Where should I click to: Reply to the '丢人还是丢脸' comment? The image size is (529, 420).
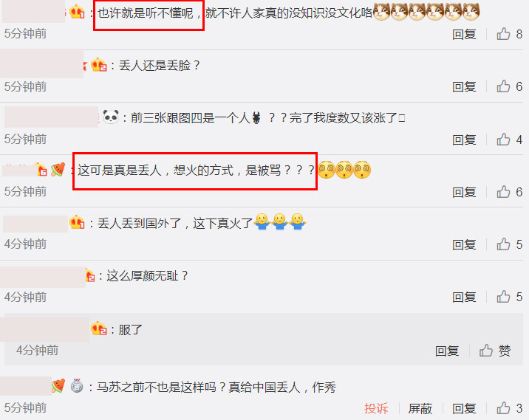coord(464,87)
